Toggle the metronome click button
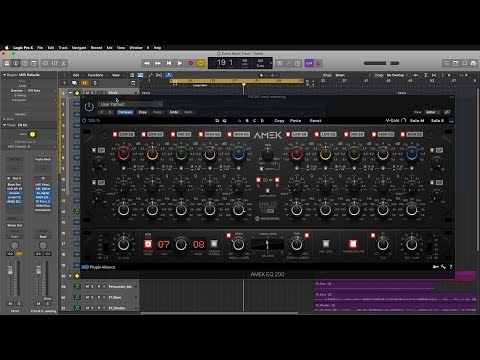Viewport: 480px width, 360px height. point(318,63)
